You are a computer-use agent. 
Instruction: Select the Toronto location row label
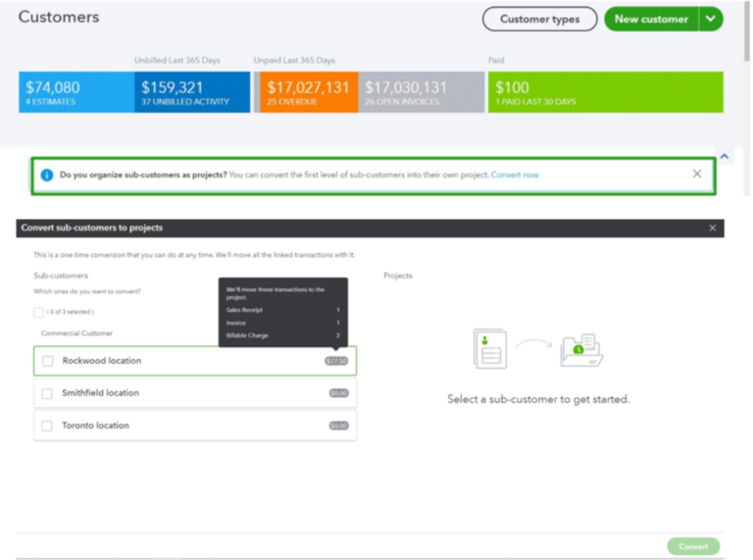[x=95, y=426]
